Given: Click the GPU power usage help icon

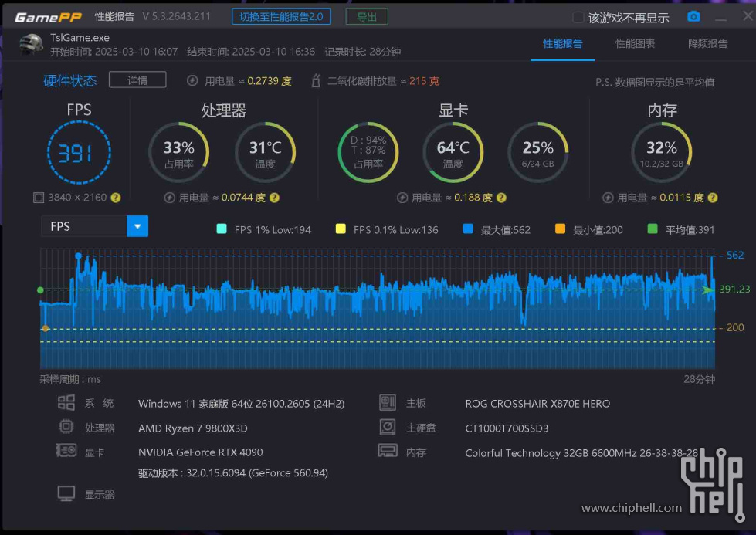Looking at the screenshot, I should (501, 198).
